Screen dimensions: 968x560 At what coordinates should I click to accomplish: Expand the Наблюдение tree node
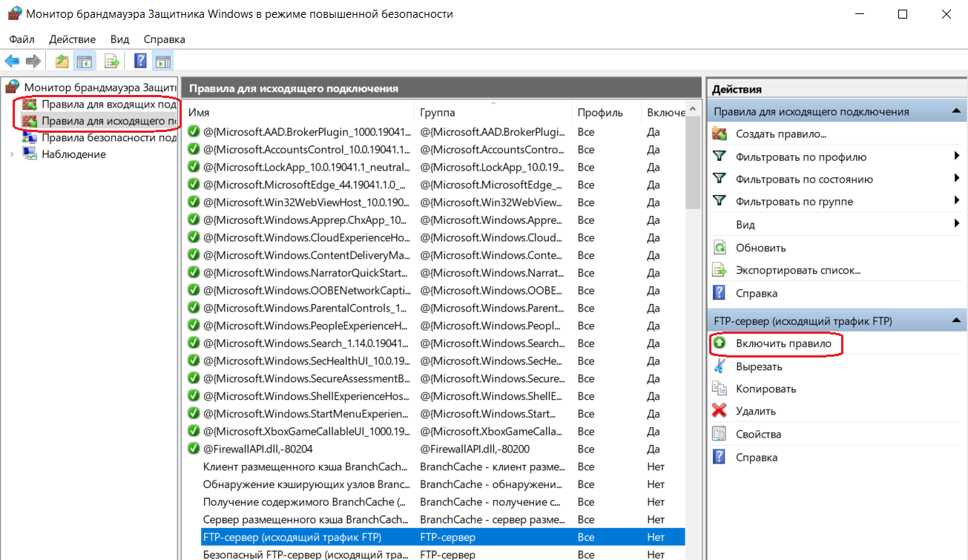(12, 154)
